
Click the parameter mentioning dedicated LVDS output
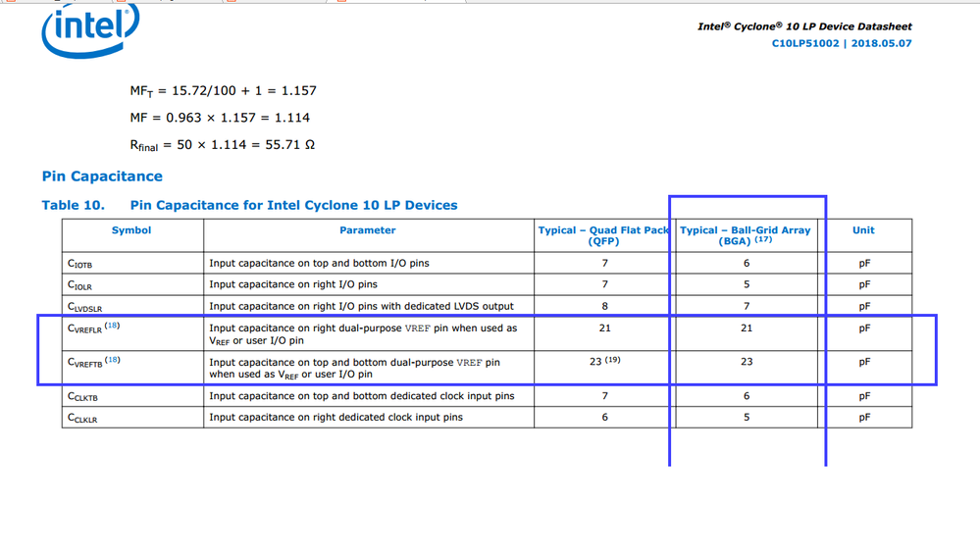pos(361,306)
